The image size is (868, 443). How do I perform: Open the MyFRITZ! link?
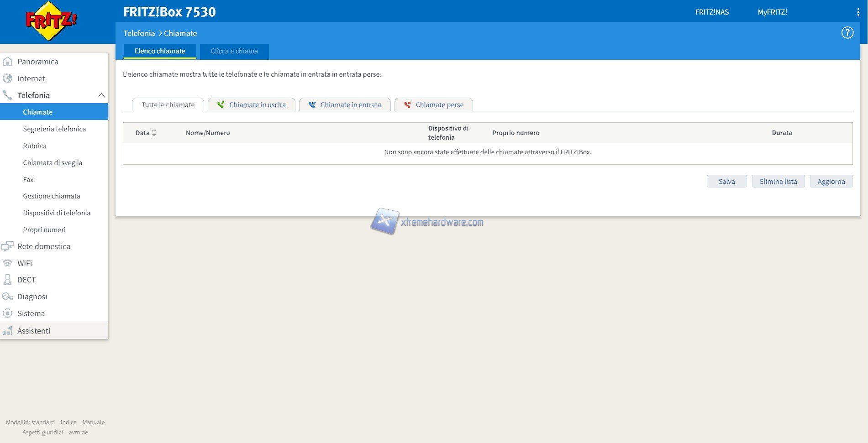tap(772, 12)
